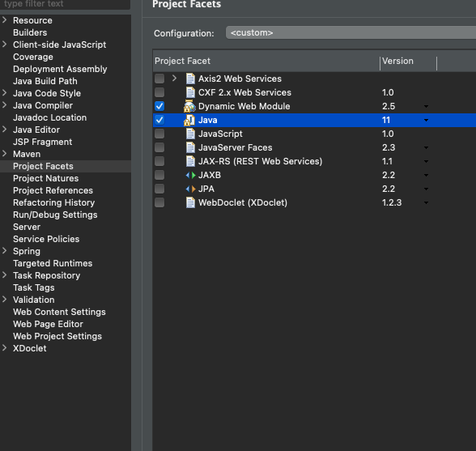Enable the Axis2 Web Services checkbox
The width and height of the screenshot is (476, 451).
point(159,79)
